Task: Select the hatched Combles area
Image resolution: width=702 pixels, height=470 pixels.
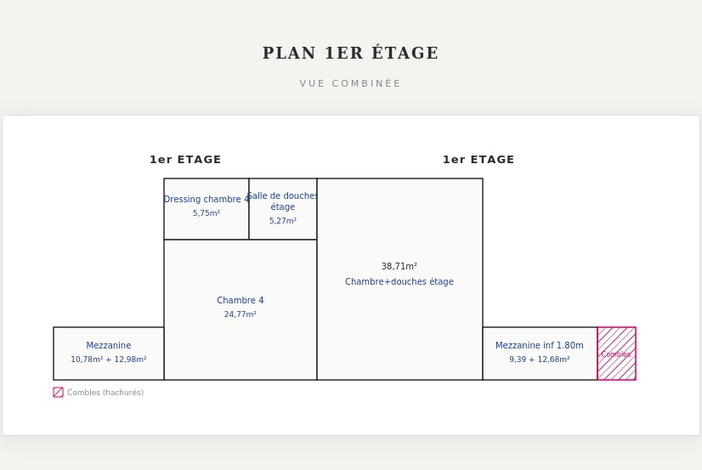Action: 616,354
